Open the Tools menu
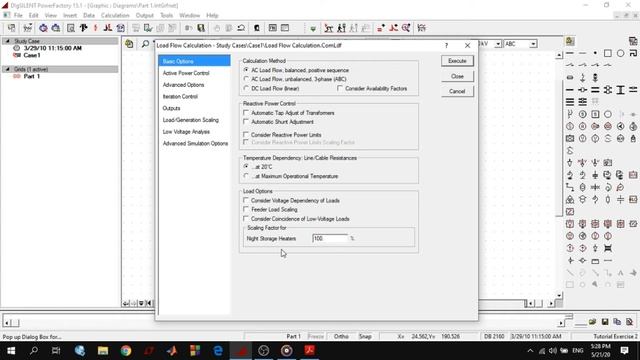The height and width of the screenshot is (360, 640). (x=167, y=15)
